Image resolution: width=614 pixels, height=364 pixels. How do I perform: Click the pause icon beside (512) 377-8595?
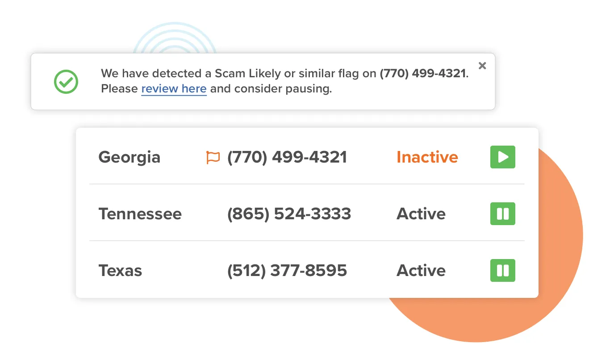[x=502, y=270]
